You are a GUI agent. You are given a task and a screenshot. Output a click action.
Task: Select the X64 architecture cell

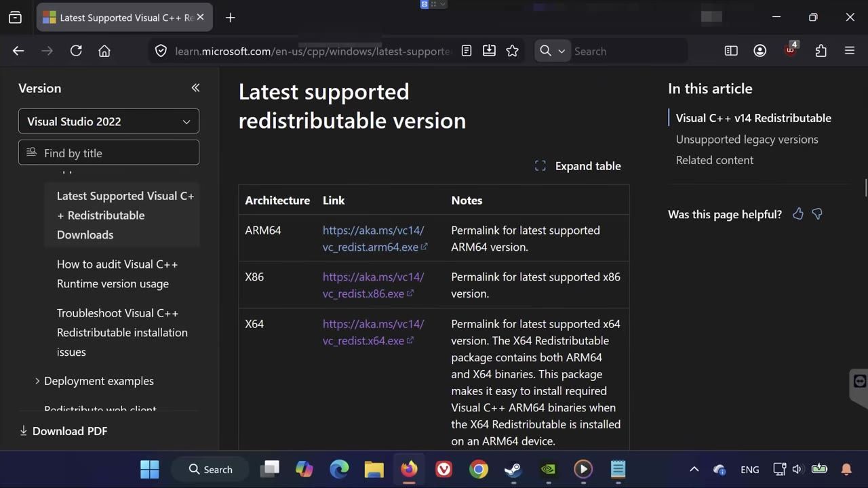point(254,324)
